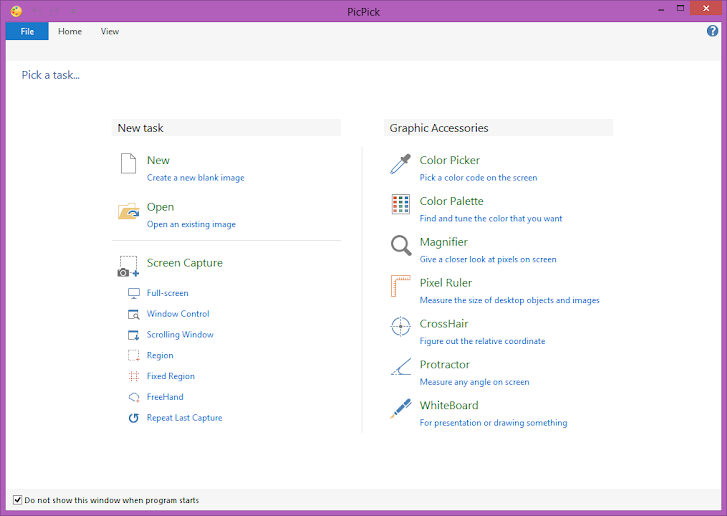
Task: Open the quick access toolbar dropdown arrow
Action: pyautogui.click(x=73, y=12)
